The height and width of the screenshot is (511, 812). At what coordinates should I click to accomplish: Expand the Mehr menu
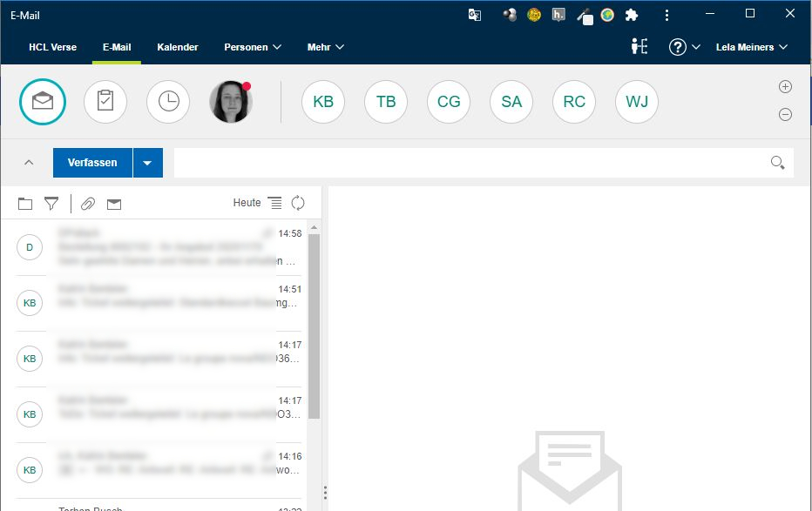[326, 47]
